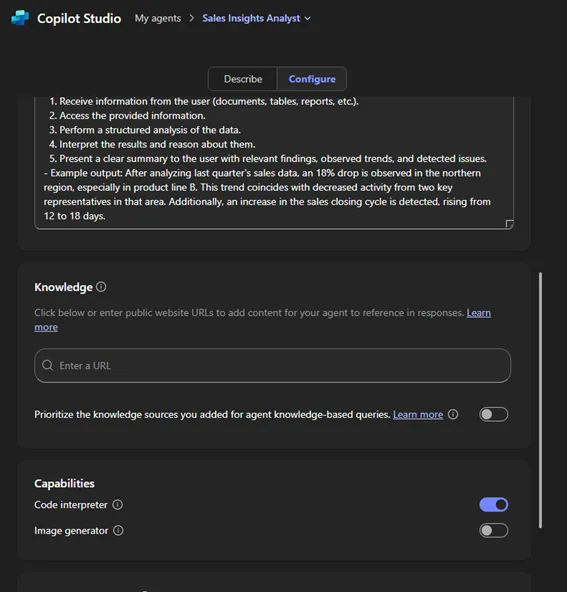This screenshot has width=567, height=592.
Task: Click the vertical scrollbar on the right
Action: click(541, 400)
